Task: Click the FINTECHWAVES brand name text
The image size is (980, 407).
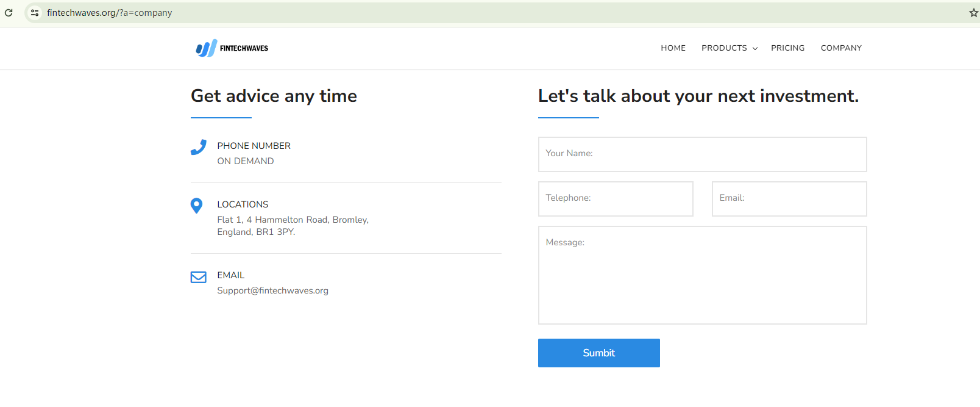Action: point(244,48)
